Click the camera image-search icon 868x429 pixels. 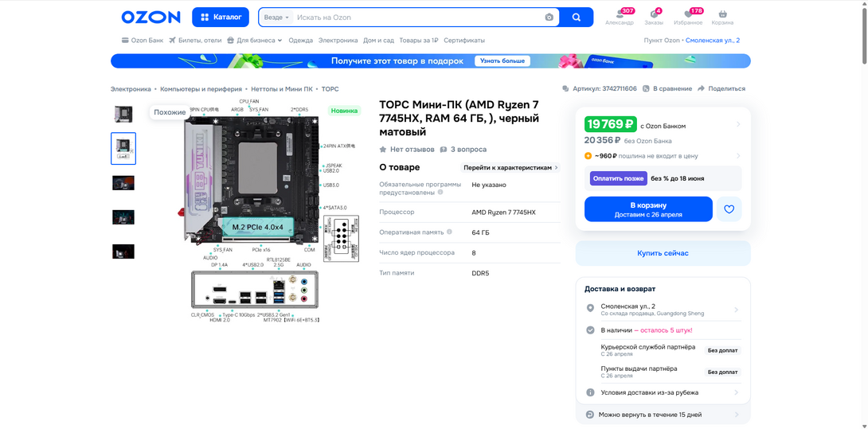(549, 18)
